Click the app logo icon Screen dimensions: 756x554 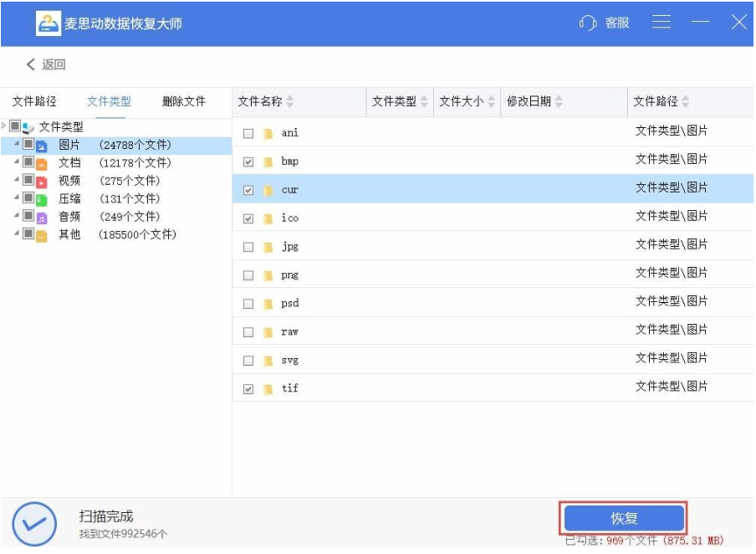49,23
